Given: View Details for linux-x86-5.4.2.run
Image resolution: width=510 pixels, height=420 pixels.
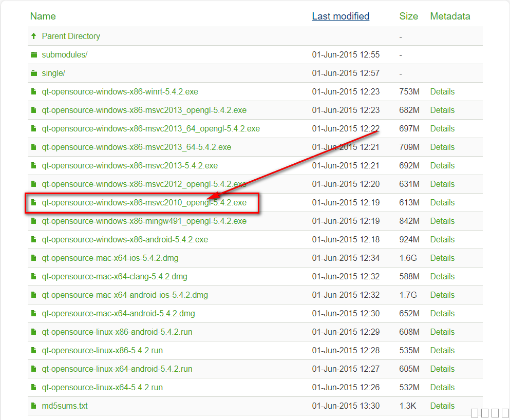Looking at the screenshot, I should [x=442, y=350].
